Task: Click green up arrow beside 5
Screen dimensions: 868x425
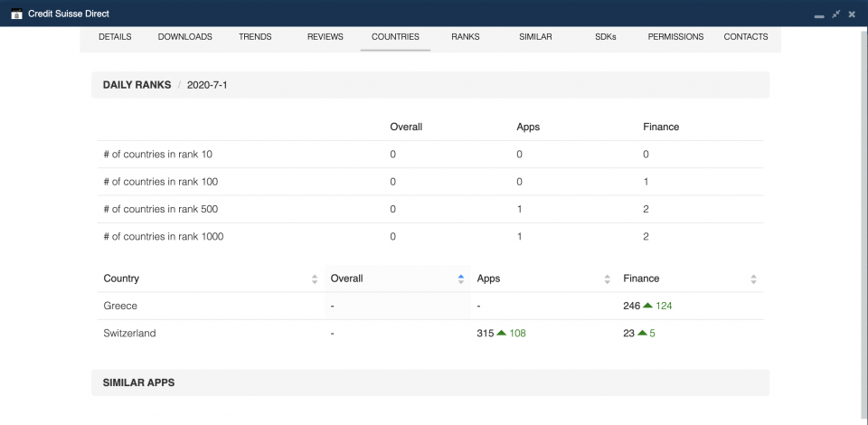Action: pos(642,333)
